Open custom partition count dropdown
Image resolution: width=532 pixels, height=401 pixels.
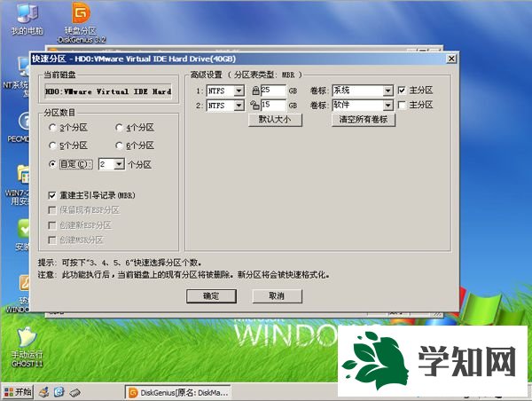tap(119, 165)
